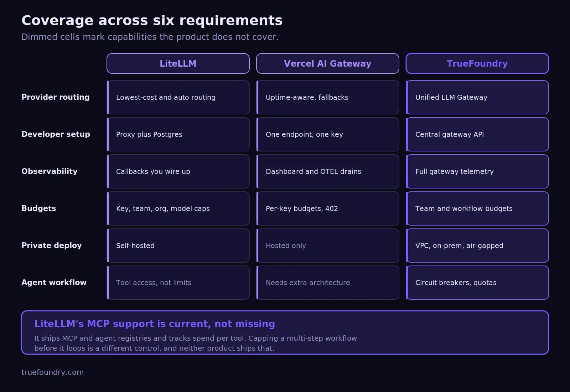The width and height of the screenshot is (570, 392).
Task: Click the MCP callout body paragraph
Action: point(196,343)
